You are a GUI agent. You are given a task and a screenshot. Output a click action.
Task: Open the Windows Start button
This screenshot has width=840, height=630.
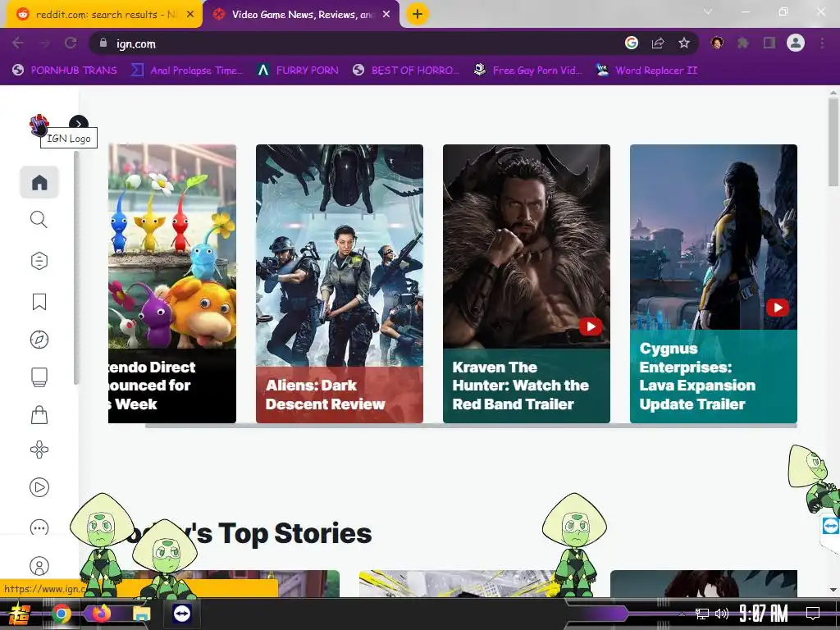(19, 614)
